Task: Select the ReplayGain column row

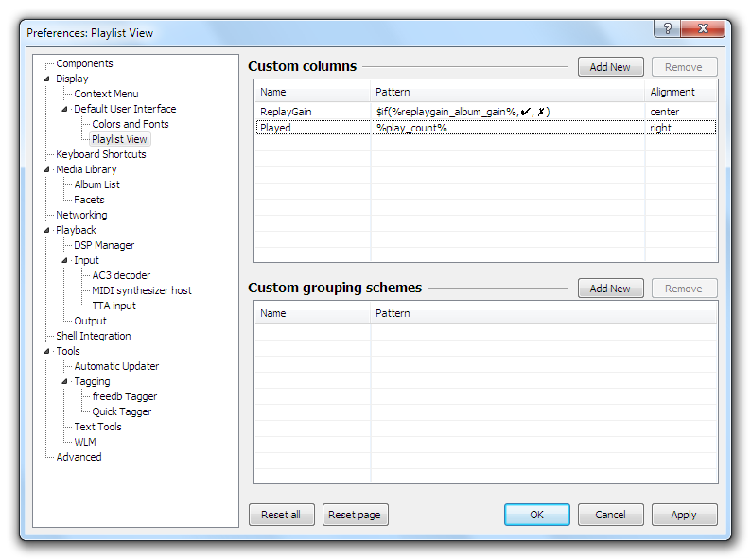Action: tap(286, 112)
